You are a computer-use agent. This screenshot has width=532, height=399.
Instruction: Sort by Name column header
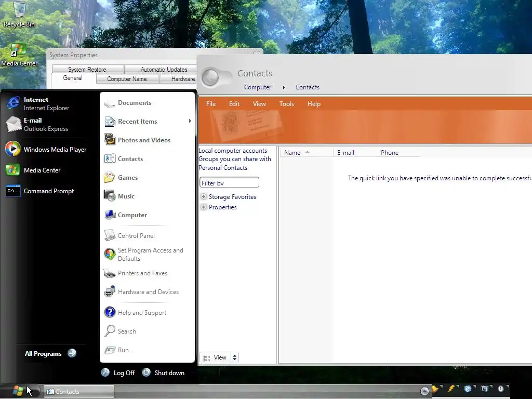[307, 153]
